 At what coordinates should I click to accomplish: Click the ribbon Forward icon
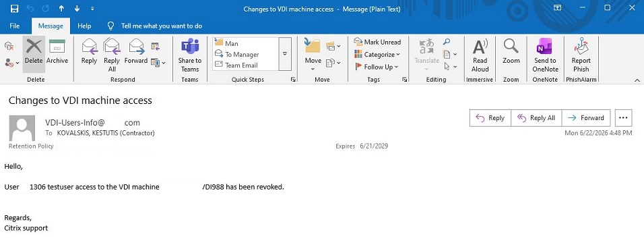[136, 52]
